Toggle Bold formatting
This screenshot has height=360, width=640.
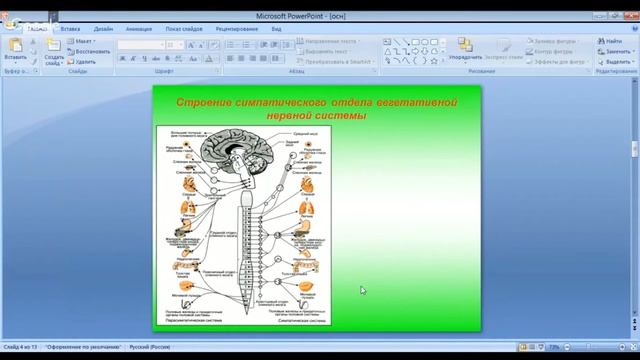122,59
